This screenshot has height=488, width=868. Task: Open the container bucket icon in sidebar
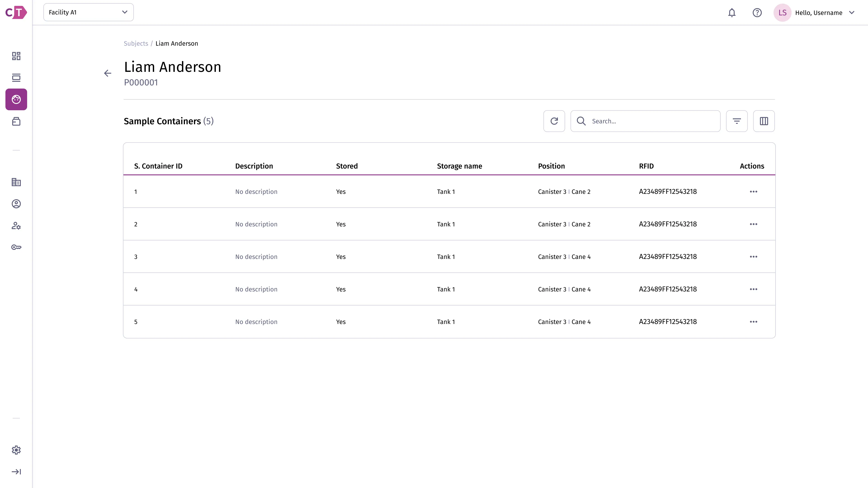(x=16, y=121)
